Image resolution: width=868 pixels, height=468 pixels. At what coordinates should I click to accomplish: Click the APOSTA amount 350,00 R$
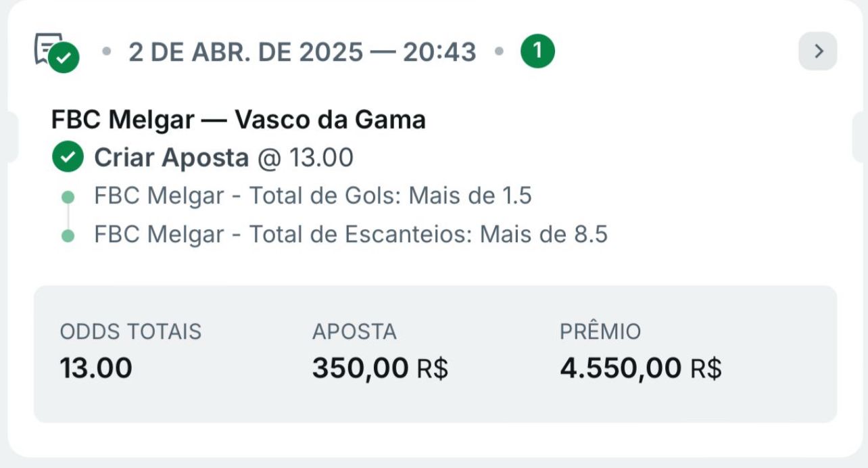(382, 367)
